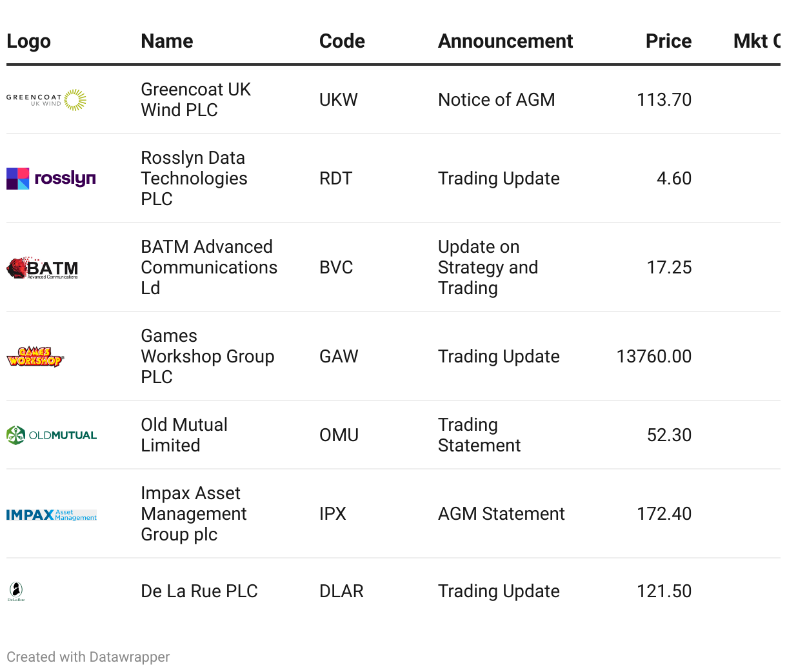Open the Created with Datawrapper link
The width and height of the screenshot is (787, 672).
tap(88, 657)
